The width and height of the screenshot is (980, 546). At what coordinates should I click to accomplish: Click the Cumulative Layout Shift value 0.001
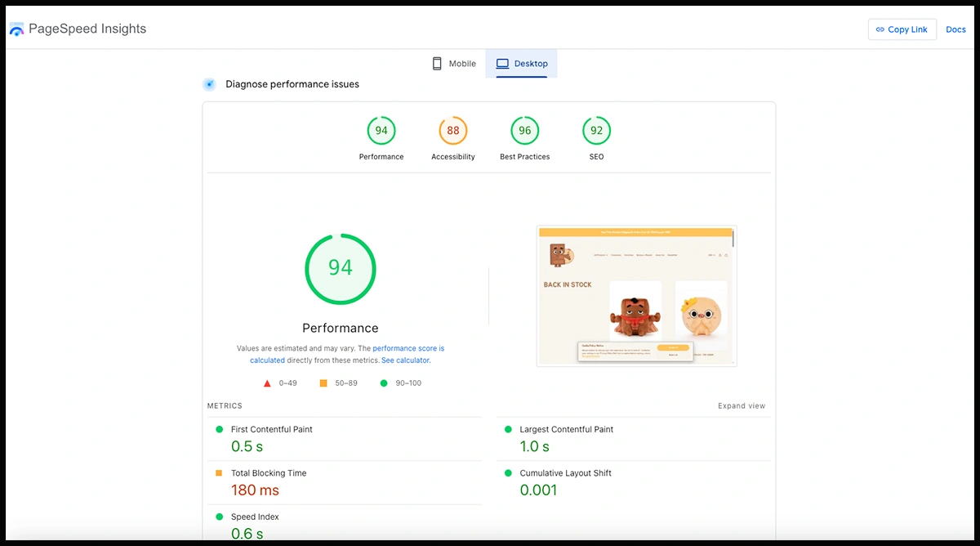tap(538, 490)
